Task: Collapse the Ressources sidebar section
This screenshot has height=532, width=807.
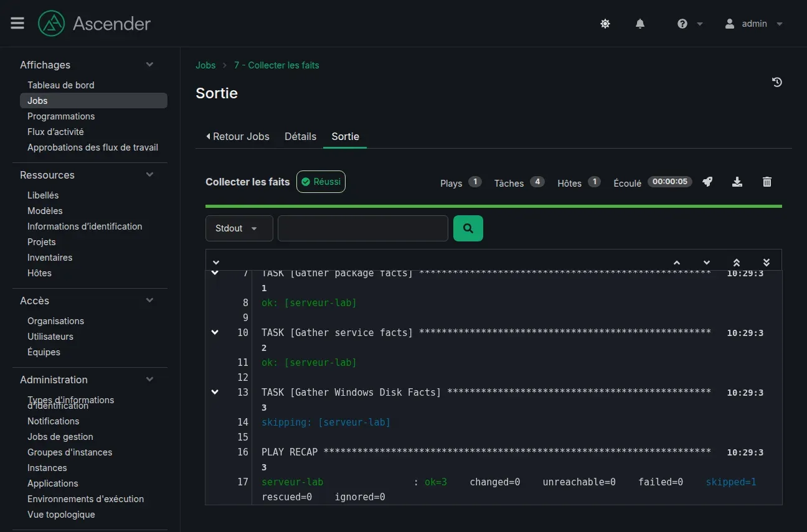Action: 149,175
